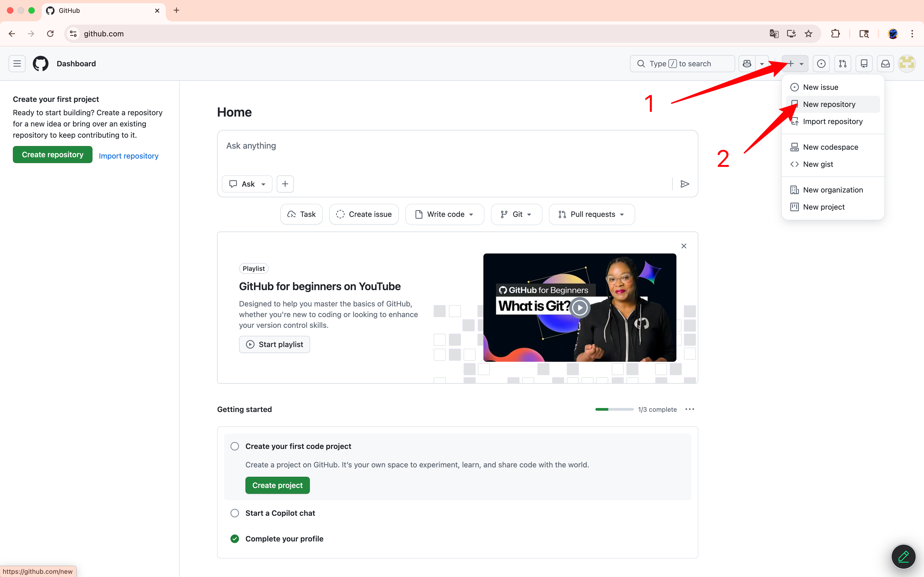Open the Repositories icon in header
Image resolution: width=924 pixels, height=577 pixels.
[864, 64]
